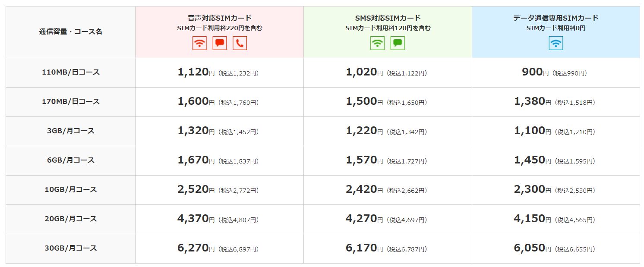Choose the 10GB/月コース row label

(71, 190)
